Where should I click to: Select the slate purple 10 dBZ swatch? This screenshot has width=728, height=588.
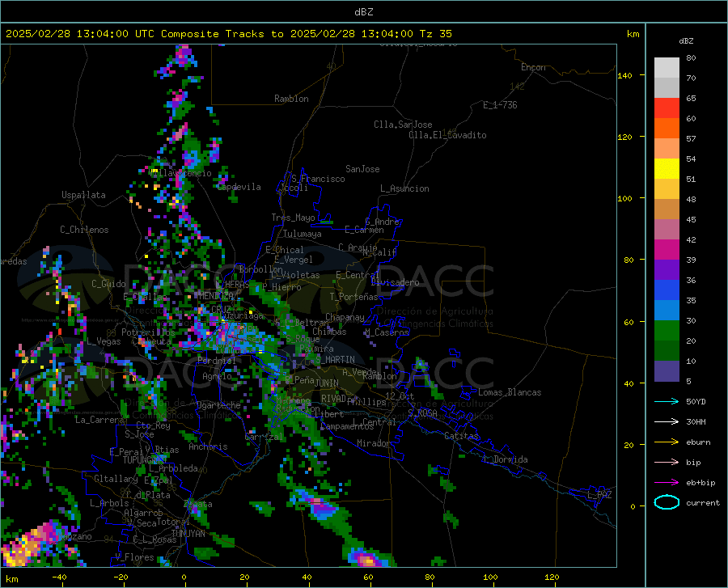tap(667, 371)
